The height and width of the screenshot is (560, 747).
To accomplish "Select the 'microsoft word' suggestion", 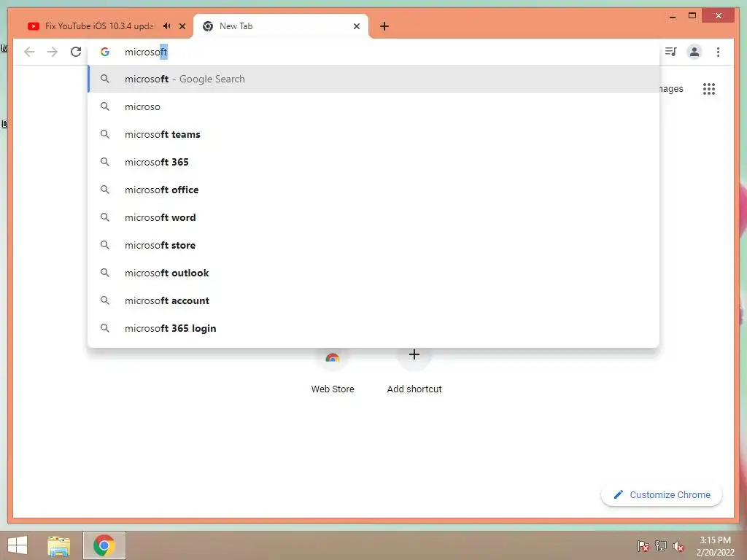I will pyautogui.click(x=373, y=217).
